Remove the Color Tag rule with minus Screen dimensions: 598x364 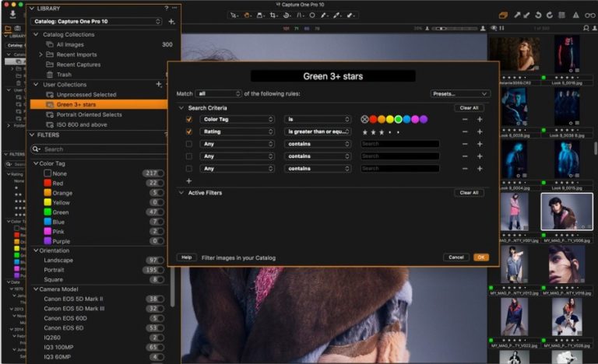[465, 119]
